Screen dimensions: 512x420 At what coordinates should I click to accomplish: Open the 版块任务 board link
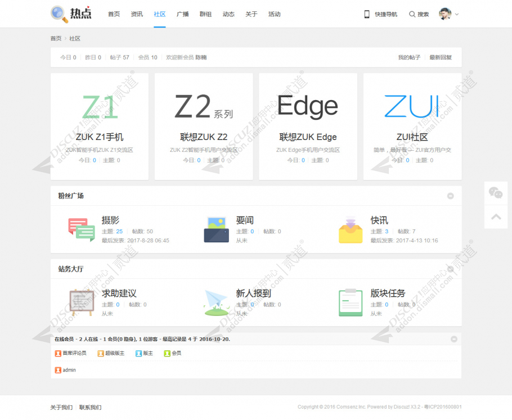tap(388, 293)
